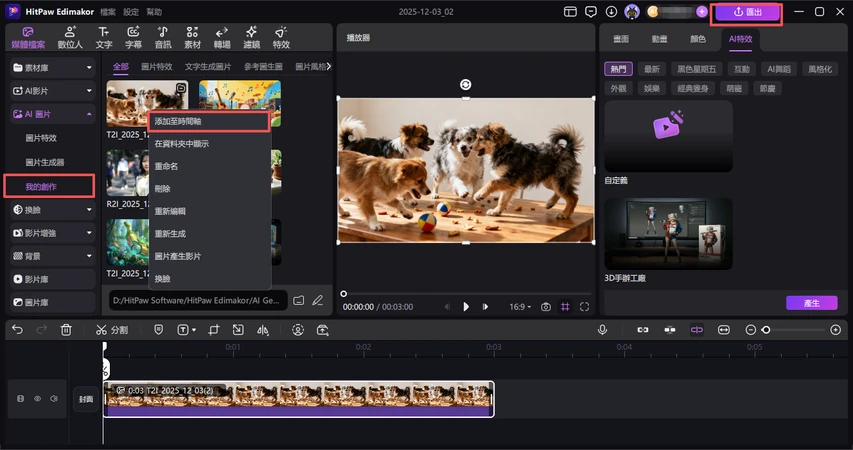853x450 pixels.
Task: Click the 匯出 export button
Action: click(746, 12)
